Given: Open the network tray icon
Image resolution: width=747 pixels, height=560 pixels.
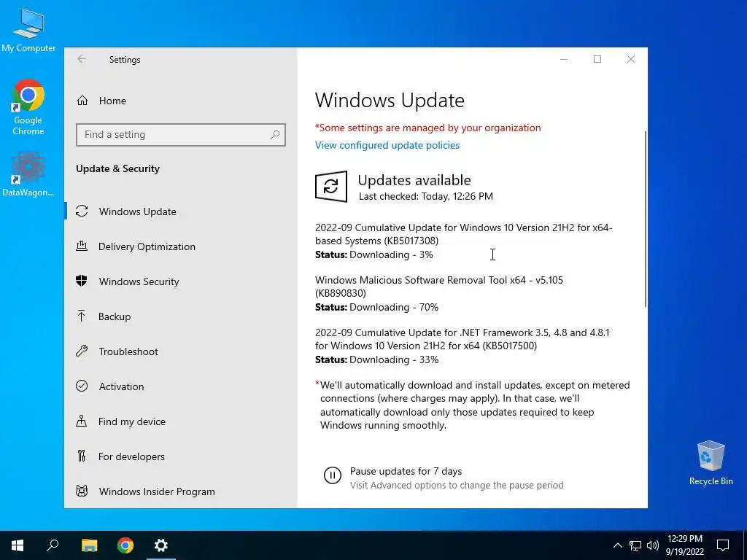Looking at the screenshot, I should [635, 545].
